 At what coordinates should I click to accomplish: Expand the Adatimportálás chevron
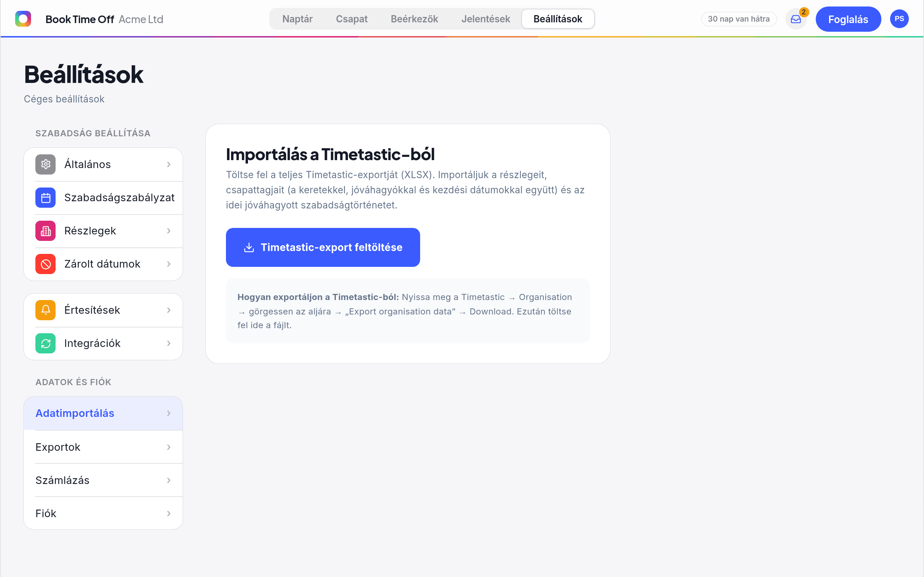click(169, 413)
